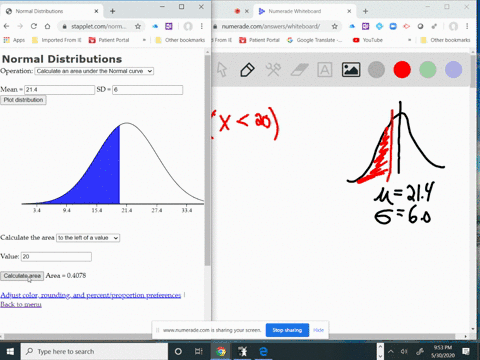This screenshot has height=360, width=480.
Task: Click the Calculate area button
Action: (22, 276)
